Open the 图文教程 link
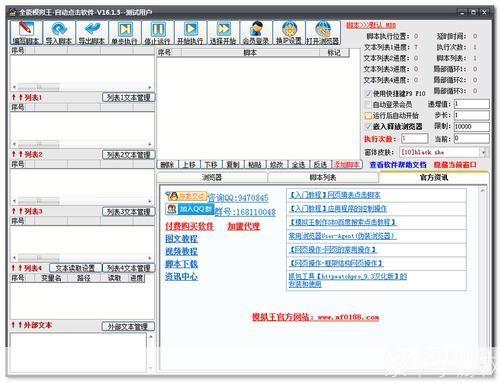The width and height of the screenshot is (500, 383). point(181,239)
